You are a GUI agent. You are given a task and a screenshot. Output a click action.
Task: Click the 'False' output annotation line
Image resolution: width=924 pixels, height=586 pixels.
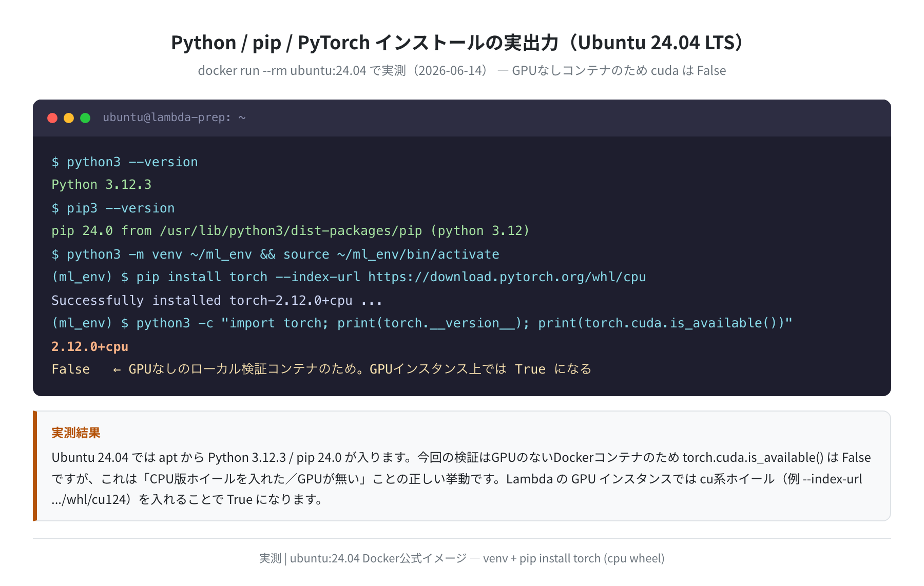(x=321, y=369)
